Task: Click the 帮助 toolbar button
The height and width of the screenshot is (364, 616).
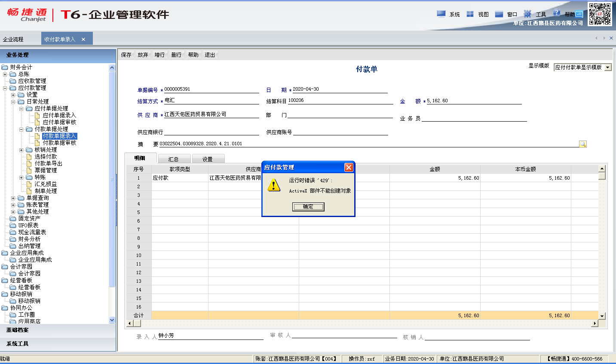Action: 193,55
